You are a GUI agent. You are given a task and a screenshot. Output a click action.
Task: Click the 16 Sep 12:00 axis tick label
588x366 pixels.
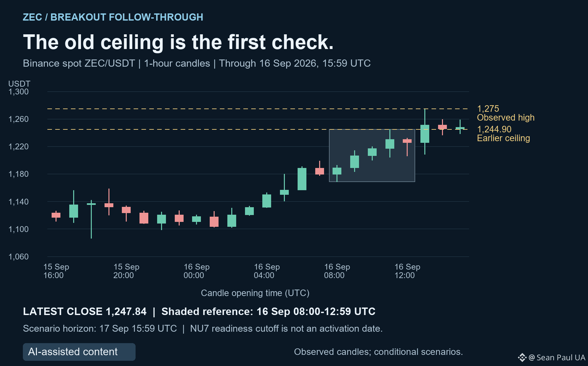(407, 271)
